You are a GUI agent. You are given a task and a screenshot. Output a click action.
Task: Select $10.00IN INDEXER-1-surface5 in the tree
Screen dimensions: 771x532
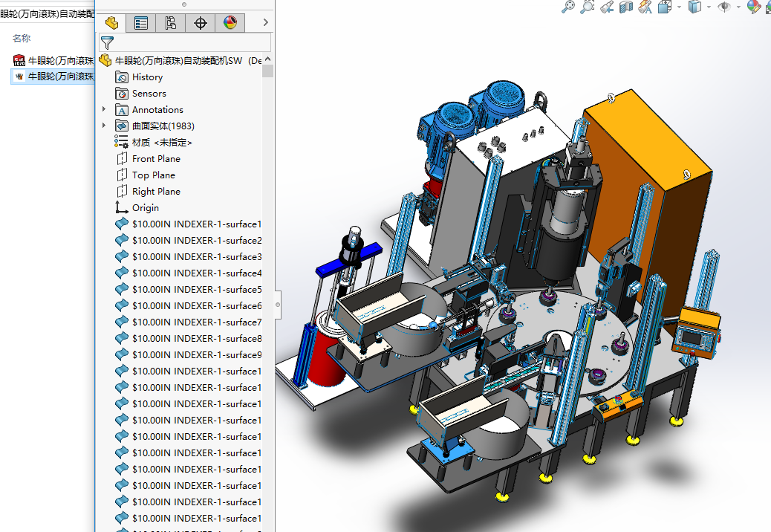(x=196, y=290)
